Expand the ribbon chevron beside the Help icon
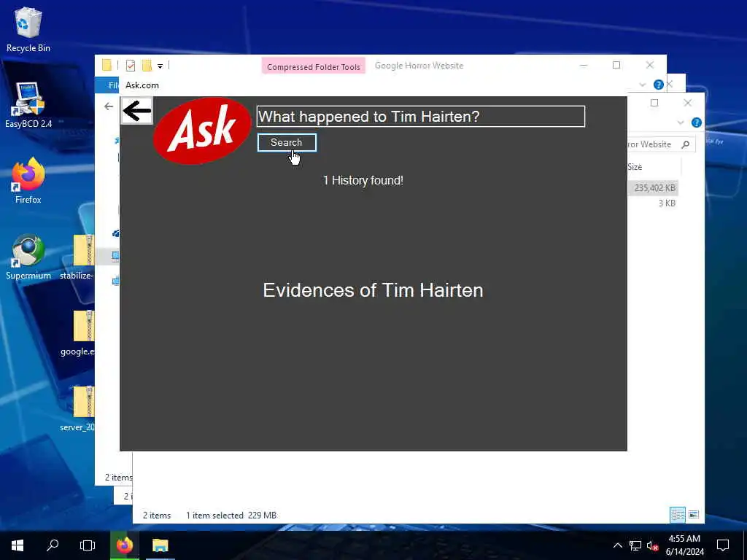The height and width of the screenshot is (560, 747). (642, 85)
